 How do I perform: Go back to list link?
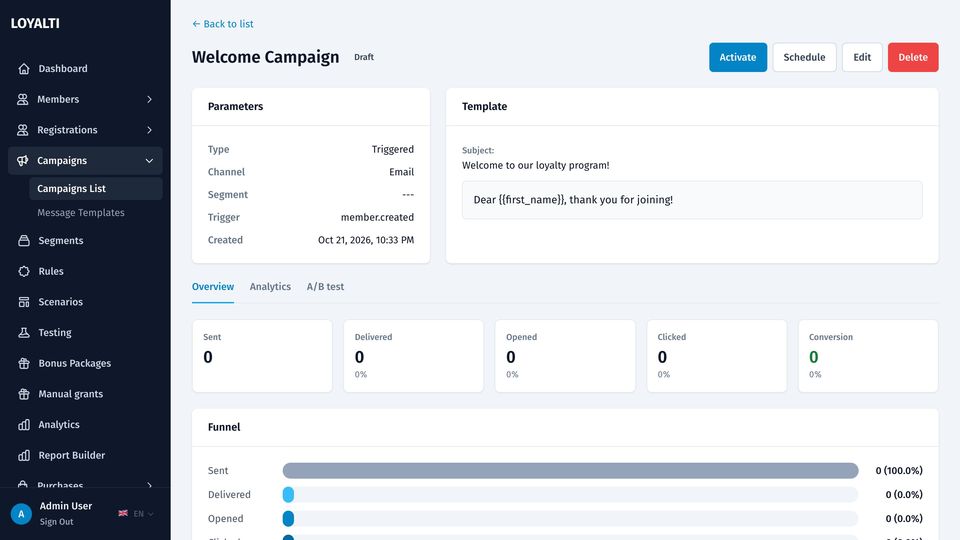(x=223, y=24)
